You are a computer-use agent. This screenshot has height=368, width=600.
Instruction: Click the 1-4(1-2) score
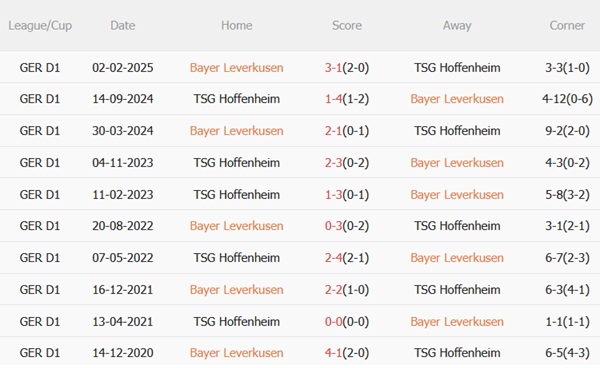click(347, 99)
